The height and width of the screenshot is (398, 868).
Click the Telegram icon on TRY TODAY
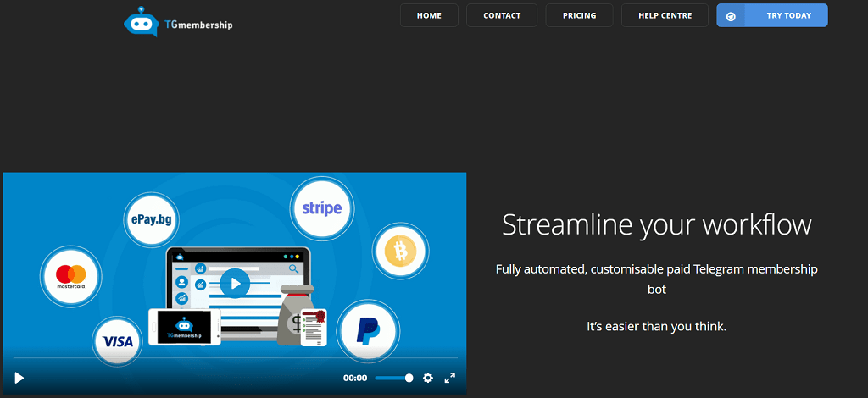[731, 16]
